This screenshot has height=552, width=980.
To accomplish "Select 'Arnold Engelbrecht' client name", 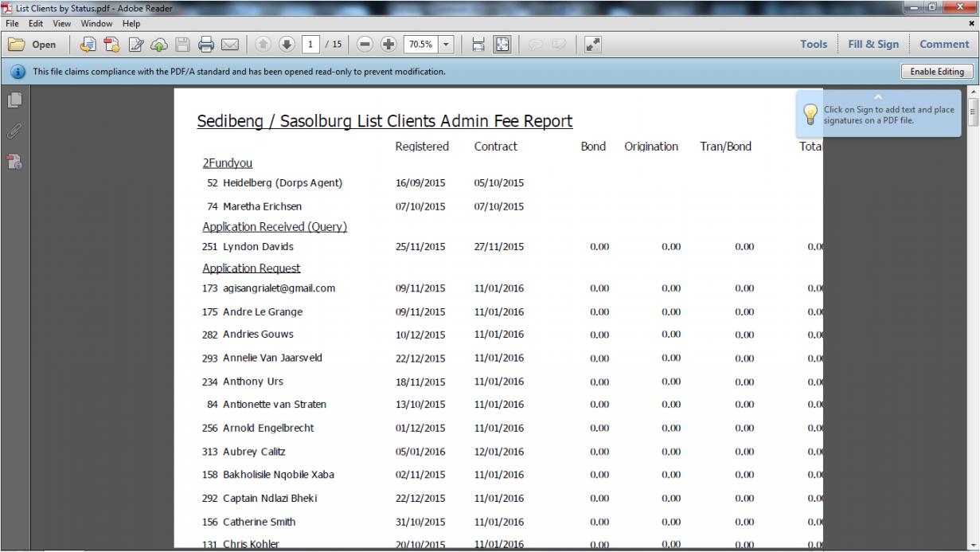I will point(268,428).
